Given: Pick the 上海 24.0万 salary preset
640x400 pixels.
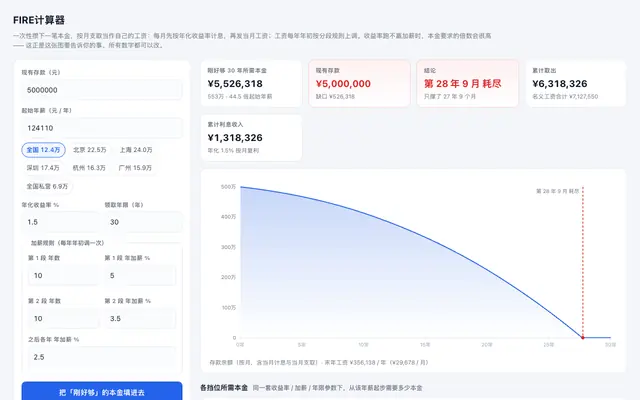Looking at the screenshot, I should click(x=136, y=150).
